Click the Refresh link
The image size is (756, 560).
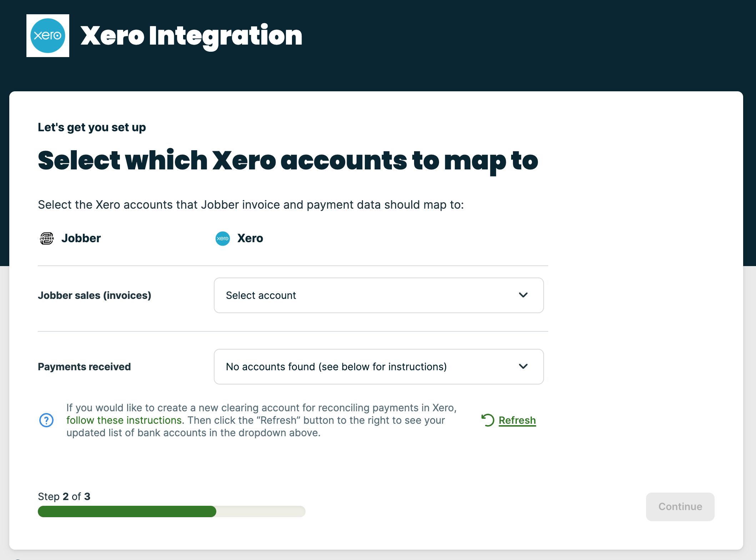coord(517,420)
